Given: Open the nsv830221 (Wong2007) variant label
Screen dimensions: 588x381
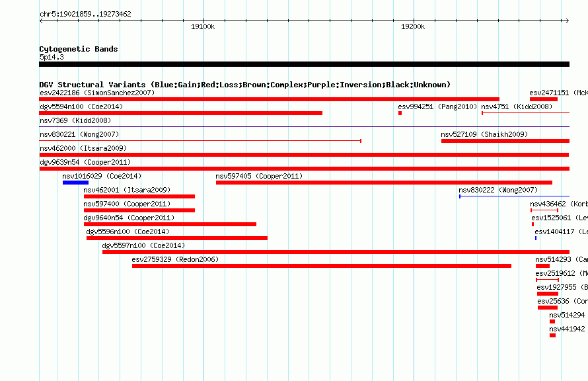Looking at the screenshot, I should tap(79, 134).
